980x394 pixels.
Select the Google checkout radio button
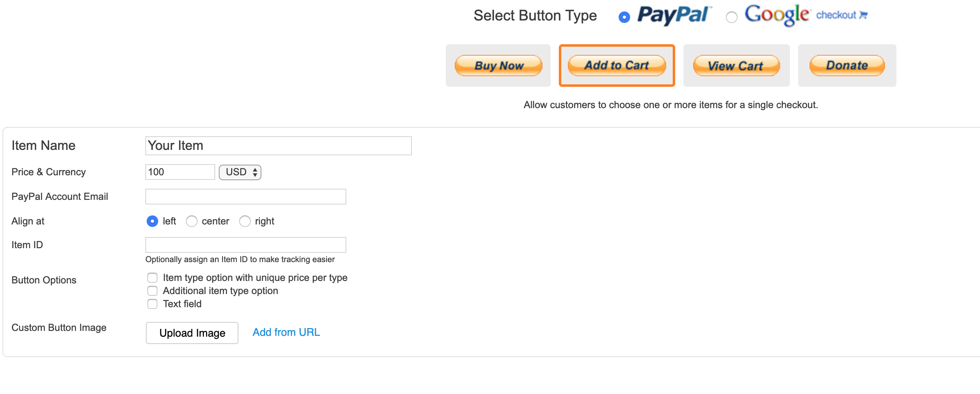(x=731, y=17)
